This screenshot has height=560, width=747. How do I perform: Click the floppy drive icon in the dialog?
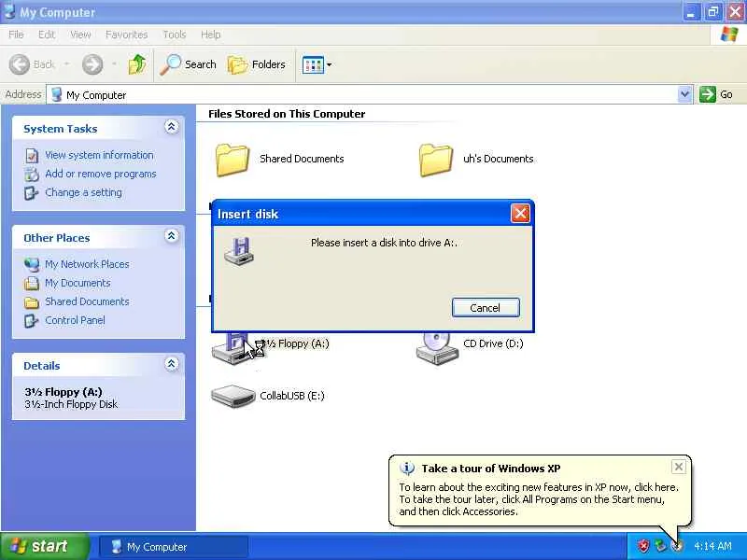pyautogui.click(x=240, y=250)
